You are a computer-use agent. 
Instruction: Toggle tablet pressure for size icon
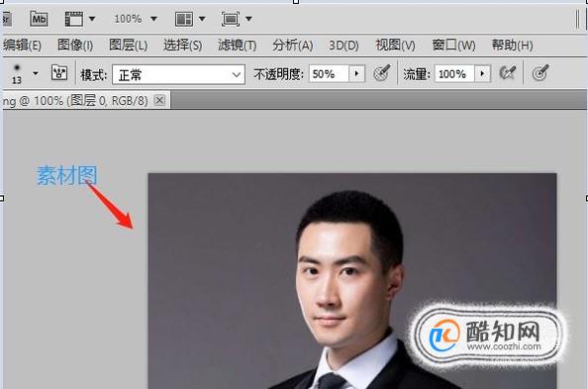coord(540,73)
